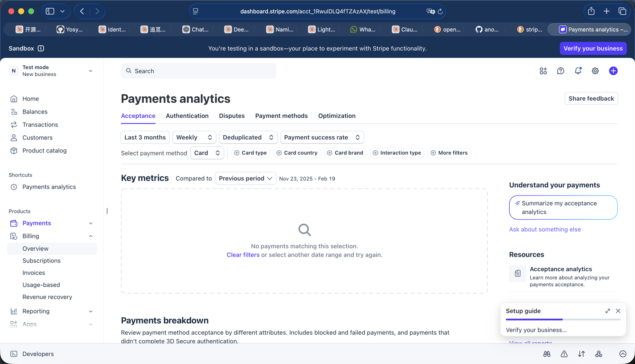Open the notifications bell
Viewport: 635px width, 364px height.
click(578, 71)
